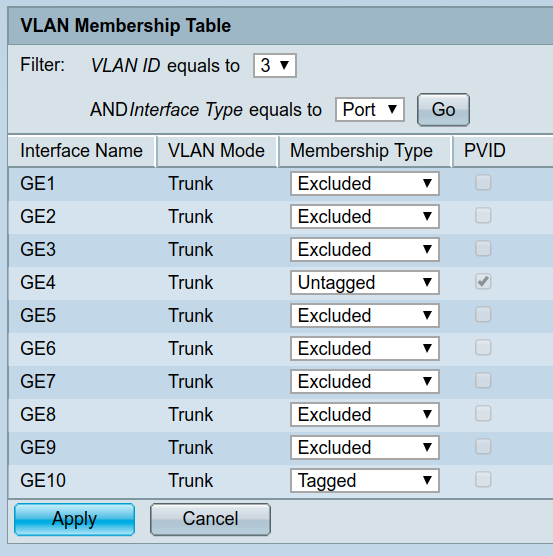Cancel the VLAN membership changes

coord(210,519)
